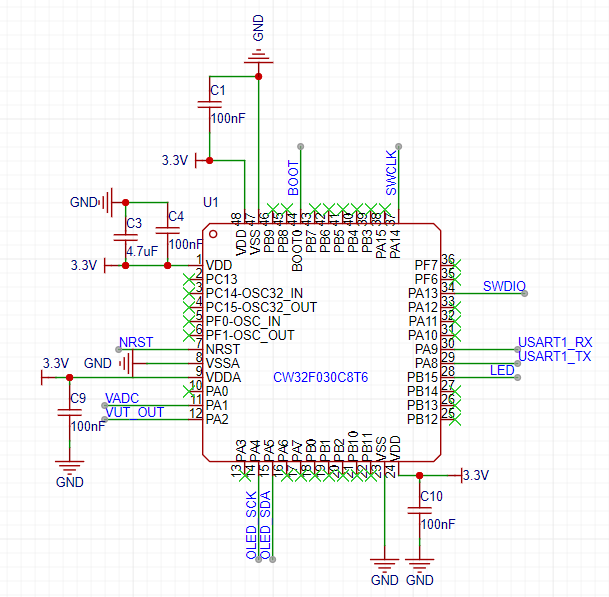Select the VUT_OUT net label

pyautogui.click(x=134, y=412)
